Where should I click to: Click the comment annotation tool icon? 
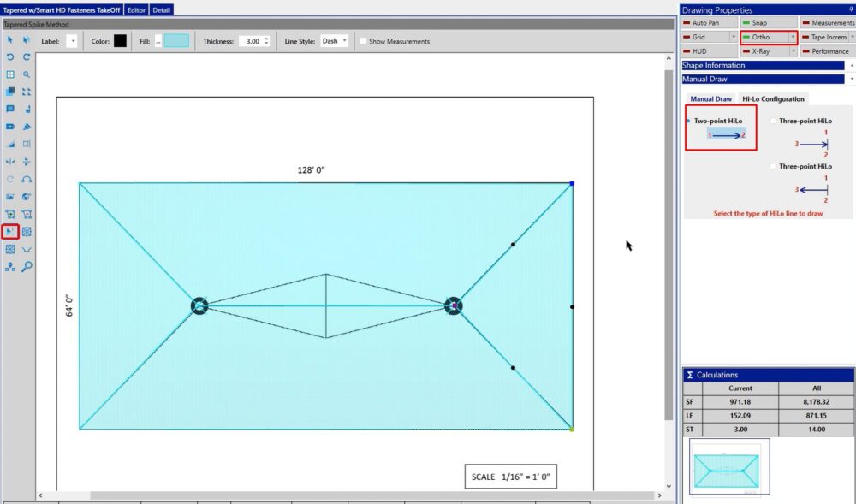coord(10,110)
